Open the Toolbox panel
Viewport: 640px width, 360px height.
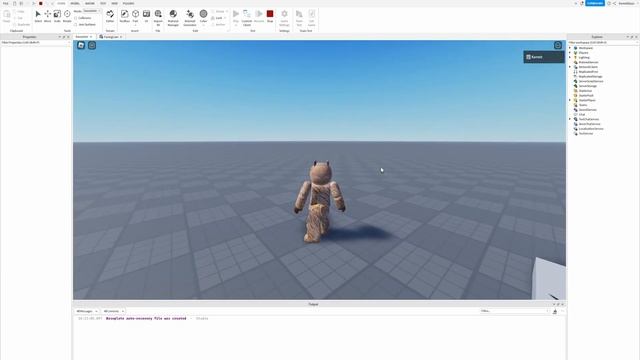click(x=124, y=16)
